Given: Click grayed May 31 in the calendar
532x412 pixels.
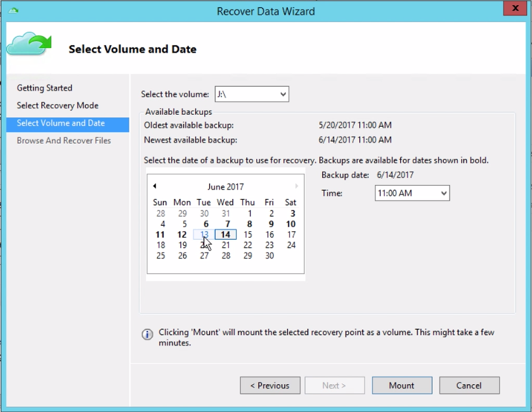Looking at the screenshot, I should pos(226,214).
